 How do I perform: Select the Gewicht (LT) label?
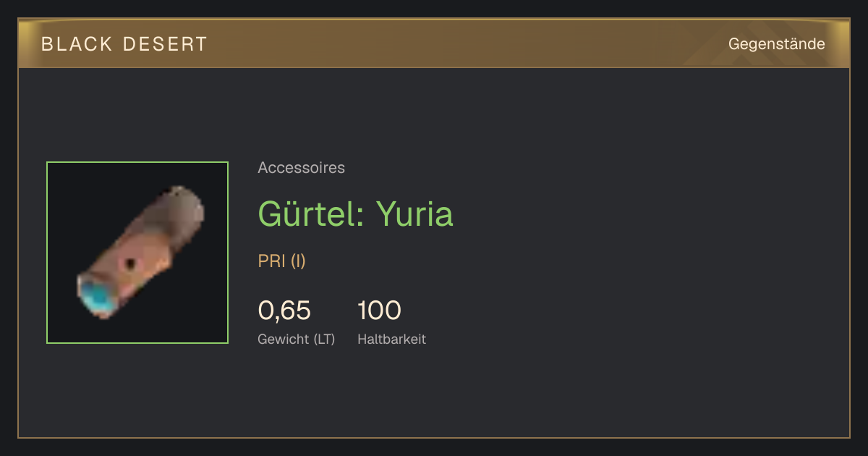tap(297, 339)
